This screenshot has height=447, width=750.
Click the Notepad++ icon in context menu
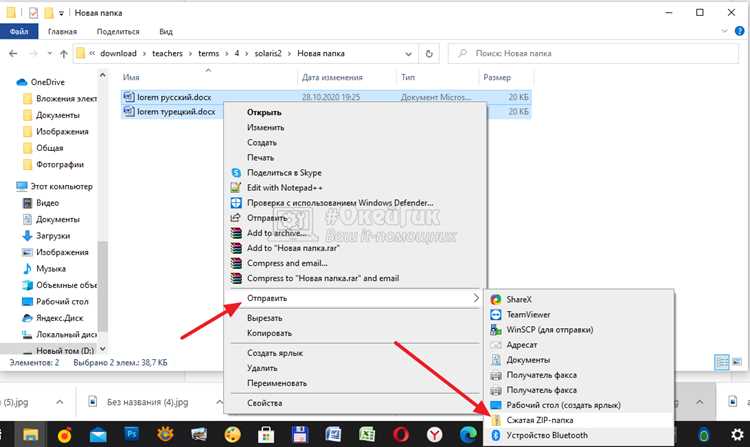[x=236, y=188]
